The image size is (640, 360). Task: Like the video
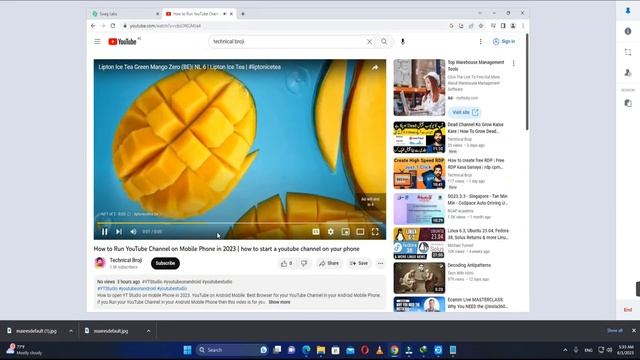pos(287,263)
